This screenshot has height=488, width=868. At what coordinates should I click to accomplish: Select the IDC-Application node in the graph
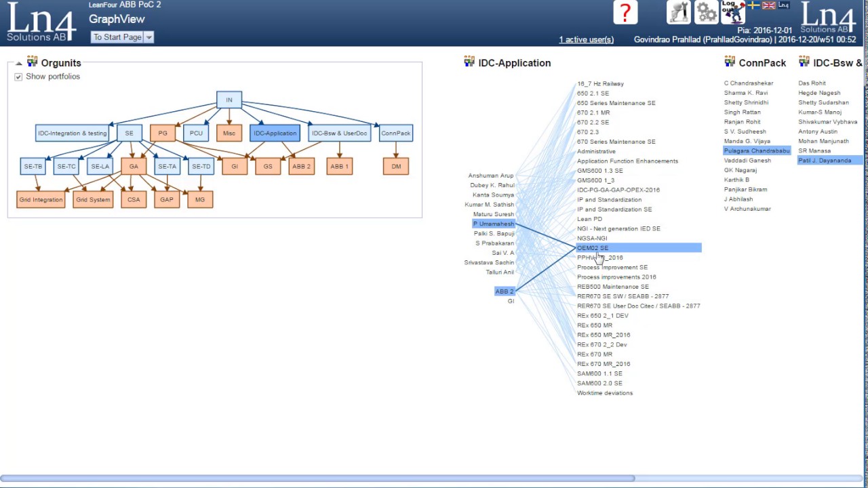[x=275, y=133]
